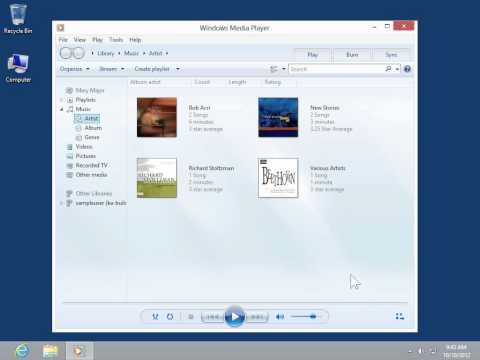
Task: Select Music in the navigation pane
Action: click(x=83, y=109)
